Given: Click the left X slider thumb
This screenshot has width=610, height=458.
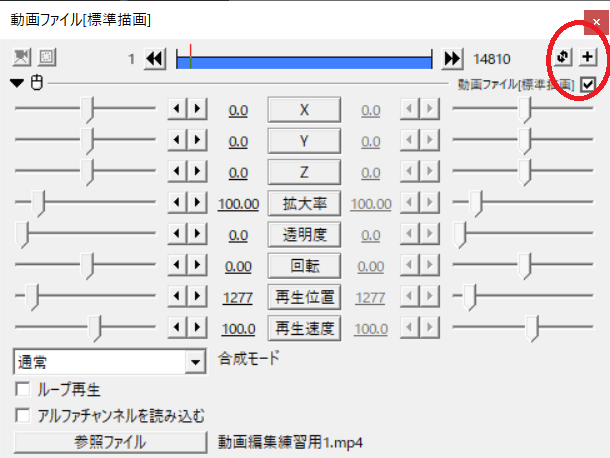Looking at the screenshot, I should [87, 110].
